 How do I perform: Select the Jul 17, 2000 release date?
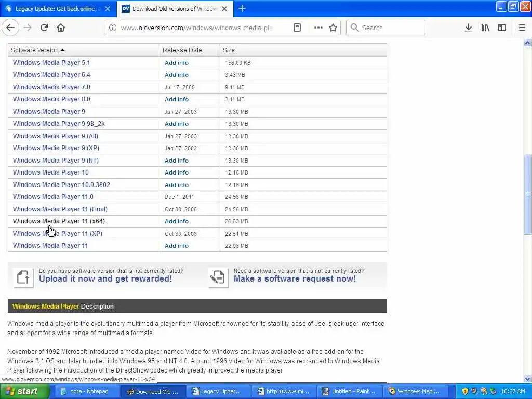coord(179,87)
